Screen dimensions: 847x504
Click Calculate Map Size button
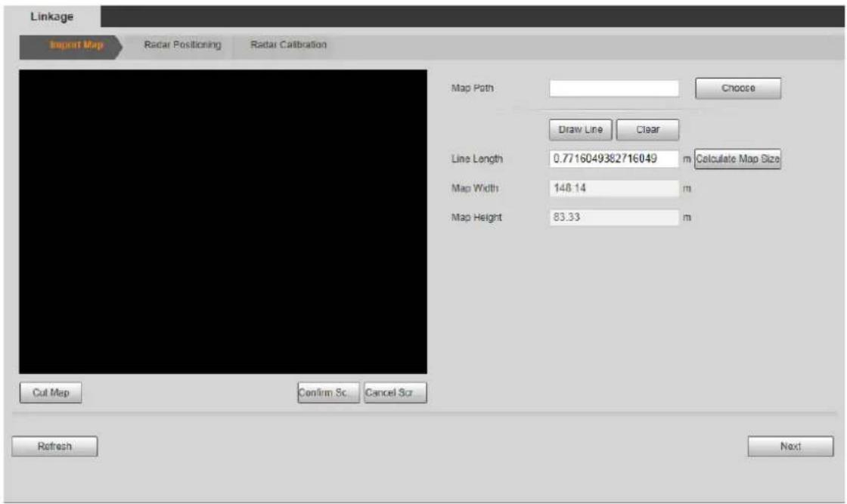click(x=737, y=159)
